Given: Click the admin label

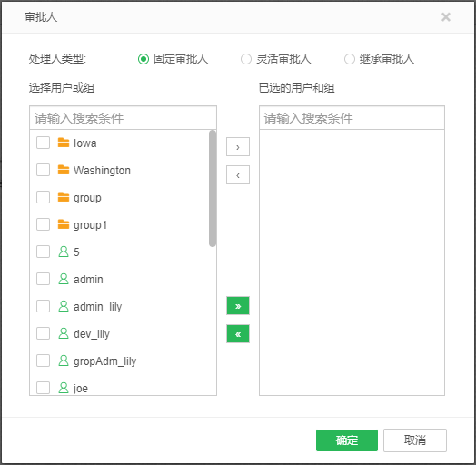Looking at the screenshot, I should point(88,279).
